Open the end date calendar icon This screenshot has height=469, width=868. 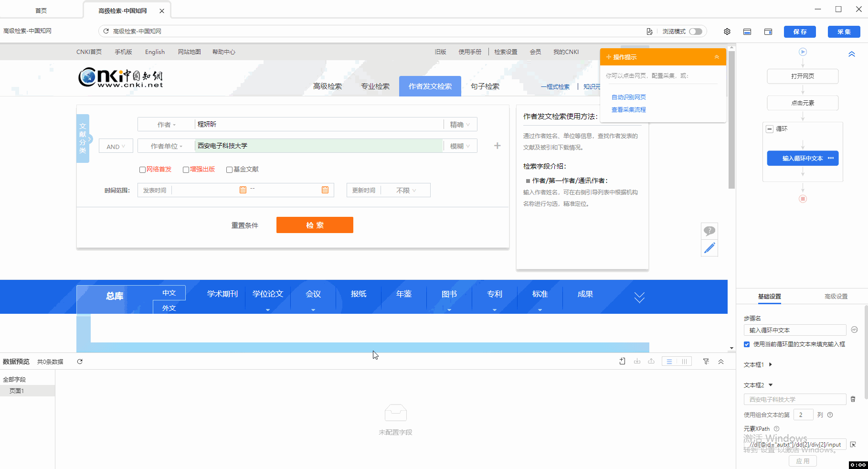point(325,190)
